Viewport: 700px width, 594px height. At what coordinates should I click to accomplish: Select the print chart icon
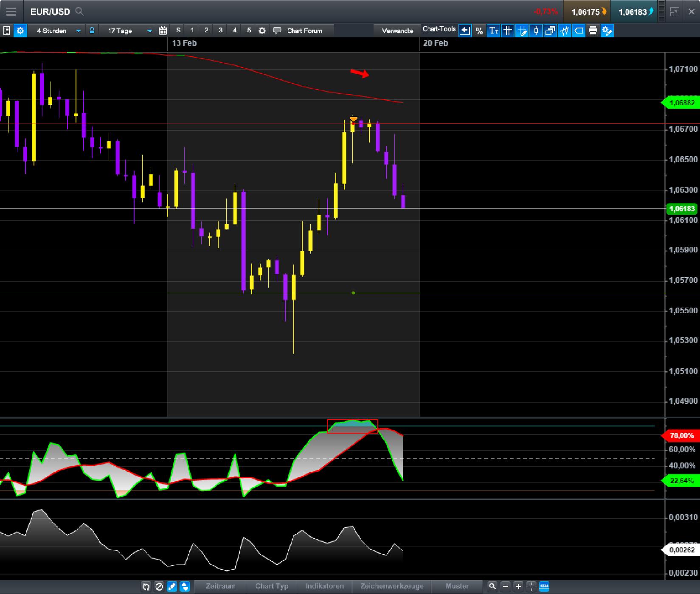point(593,31)
